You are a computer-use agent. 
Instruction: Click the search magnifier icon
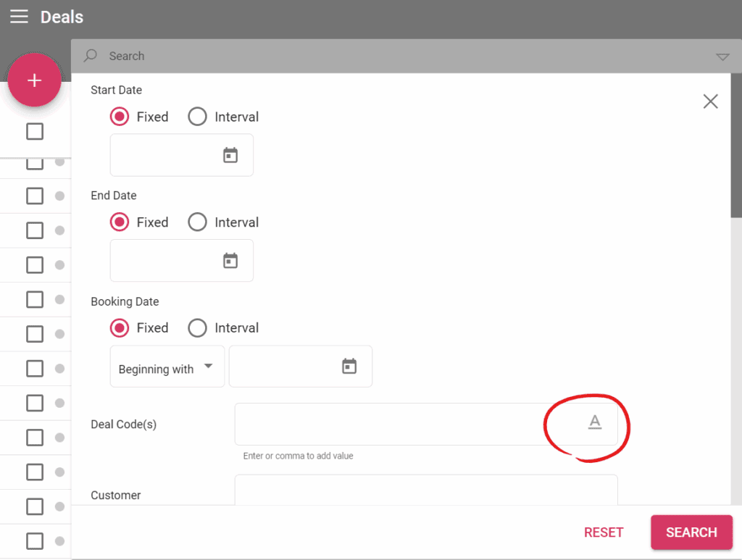[91, 56]
